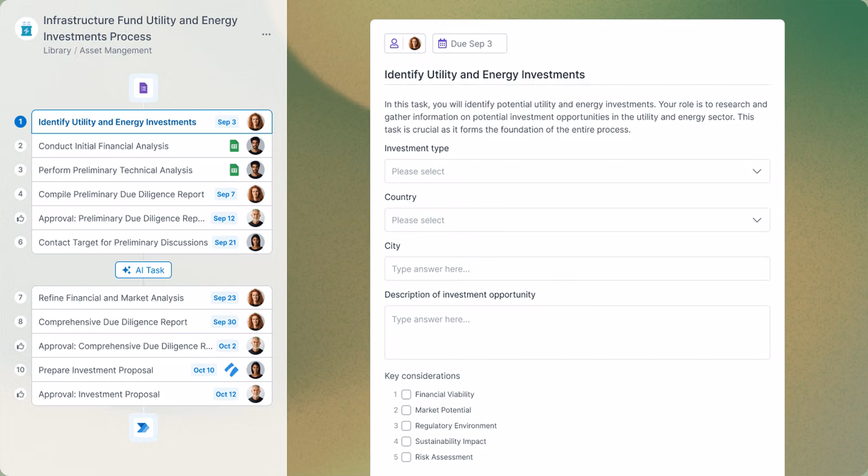
Task: Check the Financial Viability checkbox
Action: [406, 394]
